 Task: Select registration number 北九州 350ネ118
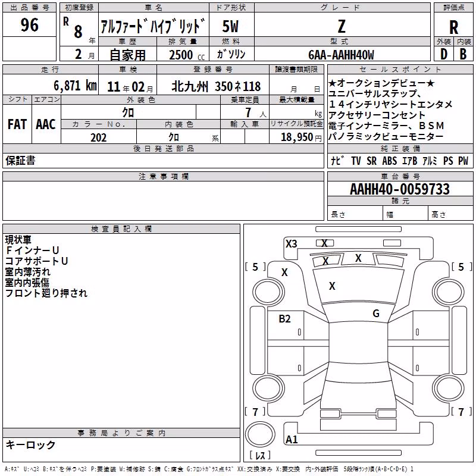pos(216,86)
